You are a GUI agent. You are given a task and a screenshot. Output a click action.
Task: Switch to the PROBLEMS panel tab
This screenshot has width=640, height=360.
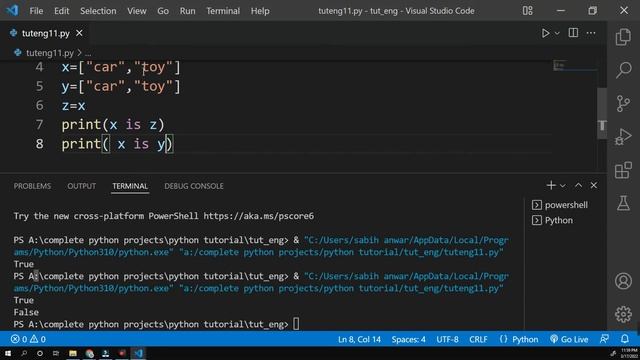click(32, 186)
